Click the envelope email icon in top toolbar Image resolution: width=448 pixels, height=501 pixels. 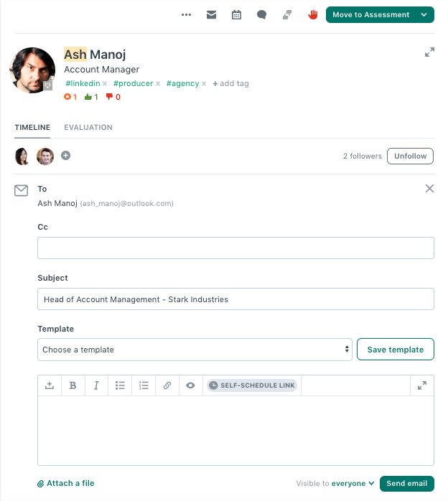[211, 14]
